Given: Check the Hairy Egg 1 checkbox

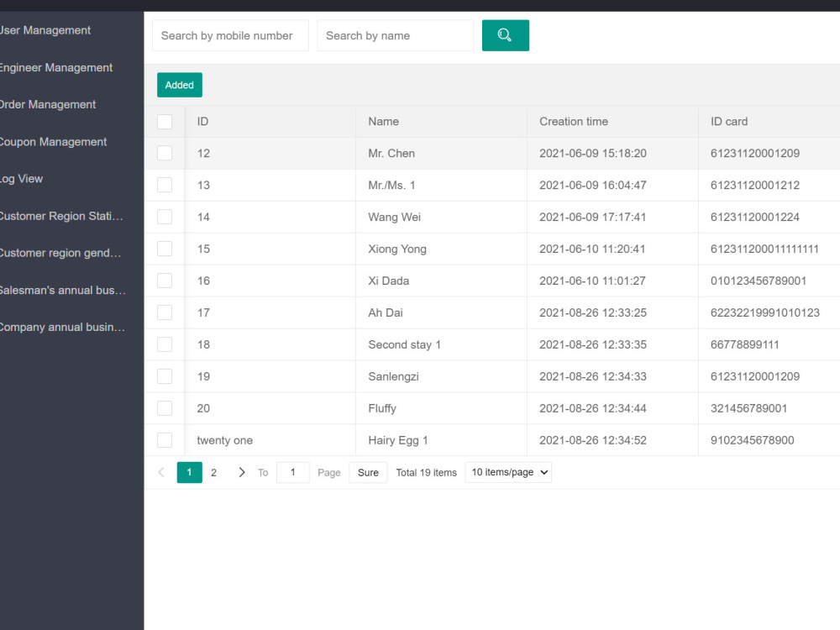Looking at the screenshot, I should (165, 440).
